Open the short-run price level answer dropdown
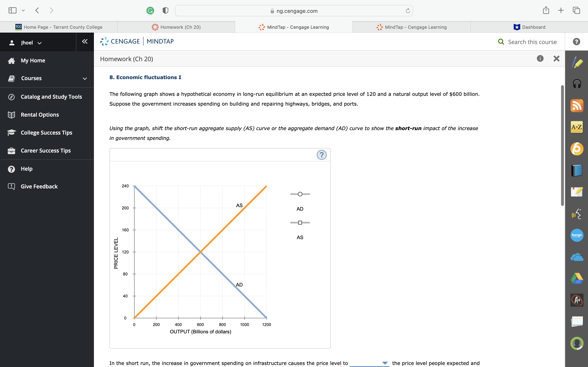The width and height of the screenshot is (588, 367). [385, 363]
